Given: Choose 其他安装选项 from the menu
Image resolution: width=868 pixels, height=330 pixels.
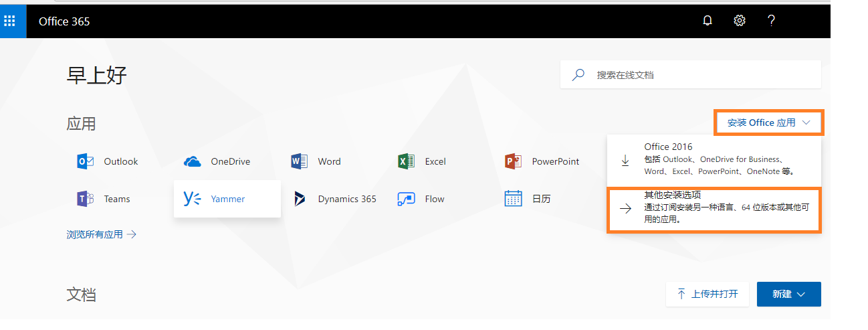Looking at the screenshot, I should [x=714, y=209].
